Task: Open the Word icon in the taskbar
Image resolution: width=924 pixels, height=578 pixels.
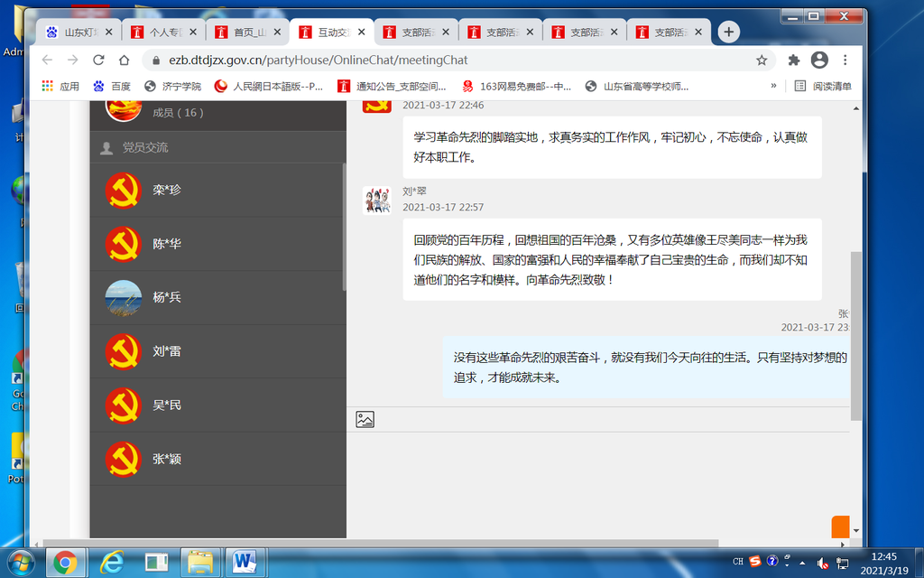Action: (x=244, y=562)
